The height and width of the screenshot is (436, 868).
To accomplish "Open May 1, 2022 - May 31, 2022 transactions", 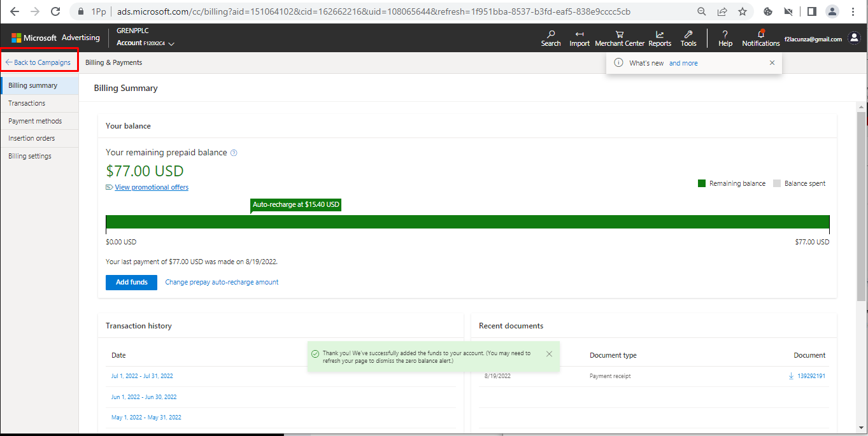I will [146, 418].
